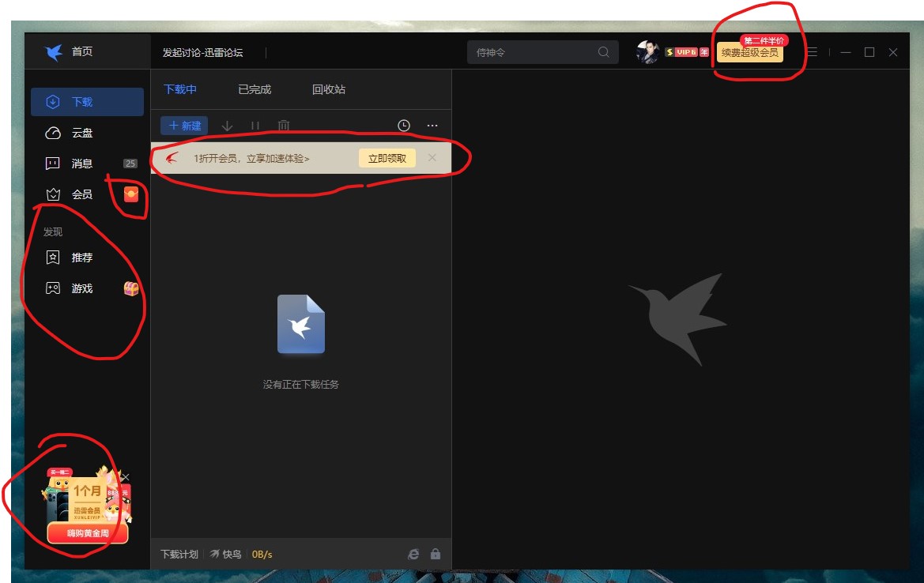Dismiss the membership promo banner
The image size is (924, 583).
(x=432, y=158)
